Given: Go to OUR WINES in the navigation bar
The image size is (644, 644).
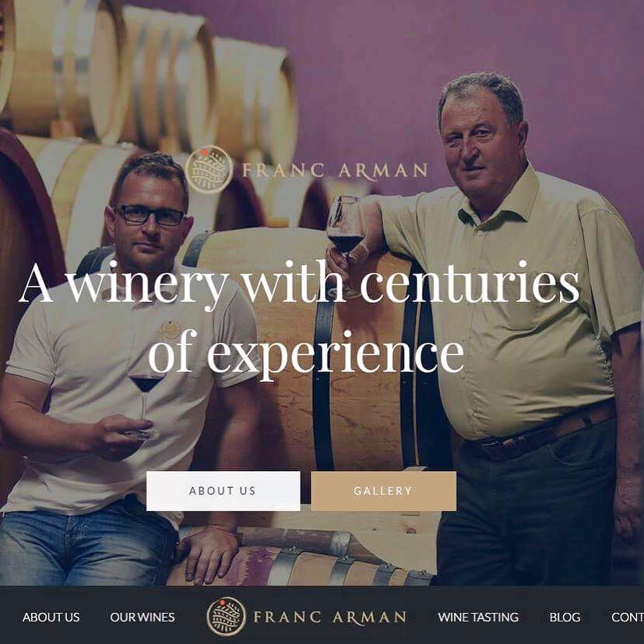Looking at the screenshot, I should [143, 617].
